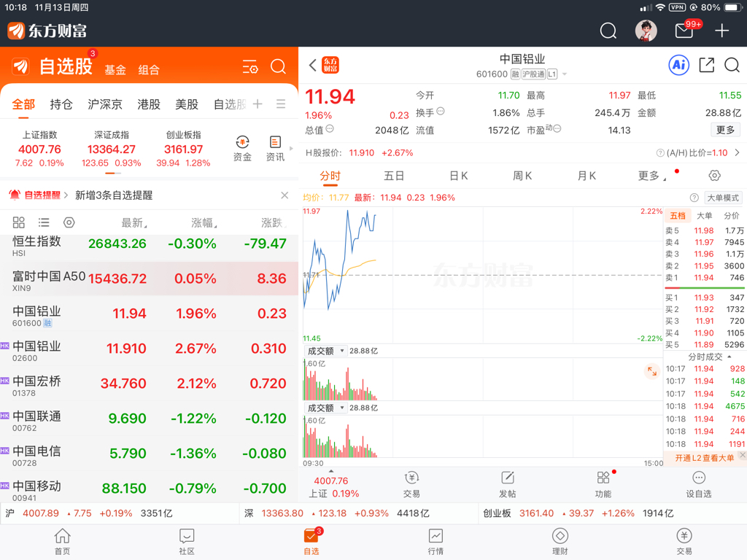The height and width of the screenshot is (560, 747).
Task: Open help icon beside 大单模式
Action: point(694,198)
